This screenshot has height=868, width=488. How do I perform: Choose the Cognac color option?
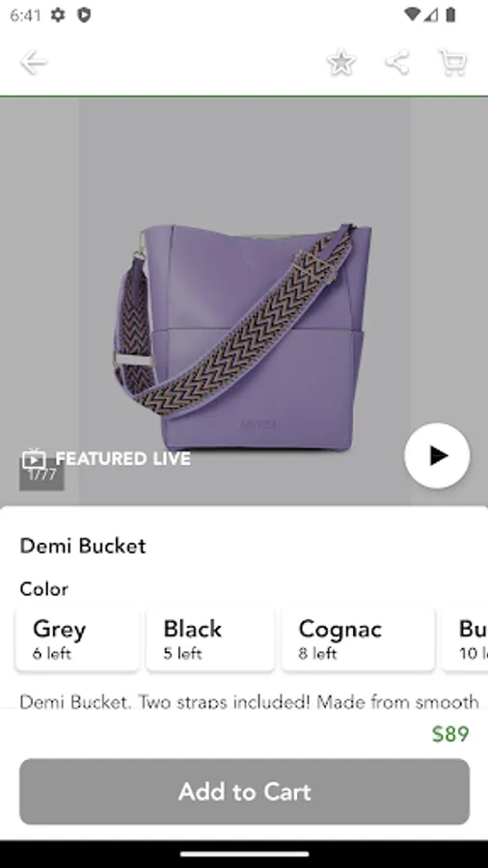pyautogui.click(x=358, y=638)
